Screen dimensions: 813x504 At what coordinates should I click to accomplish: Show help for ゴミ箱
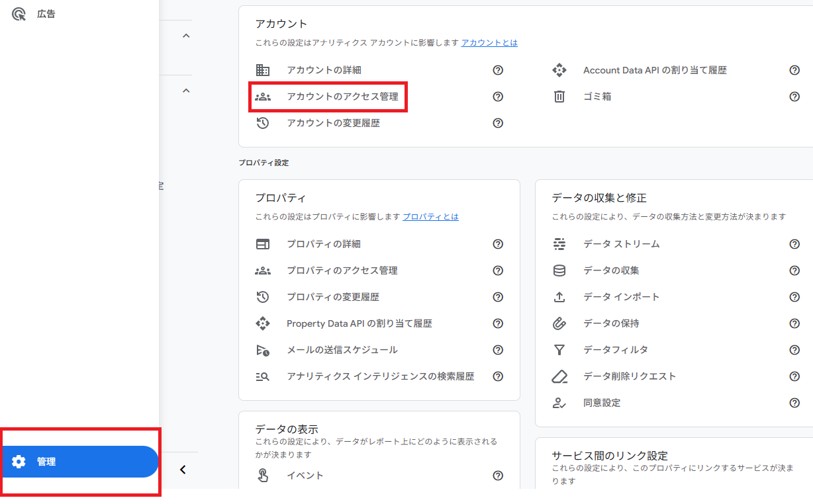(x=794, y=97)
